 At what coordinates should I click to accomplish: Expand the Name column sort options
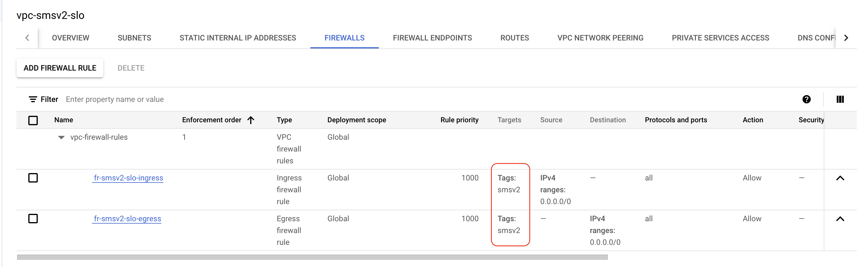(x=64, y=120)
